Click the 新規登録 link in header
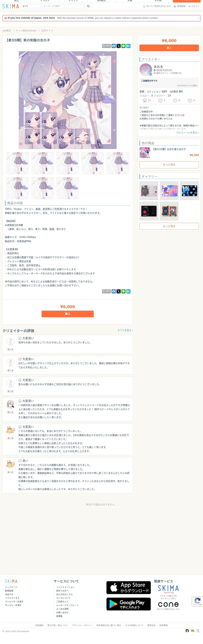This screenshot has height=644, width=203. pyautogui.click(x=180, y=6)
